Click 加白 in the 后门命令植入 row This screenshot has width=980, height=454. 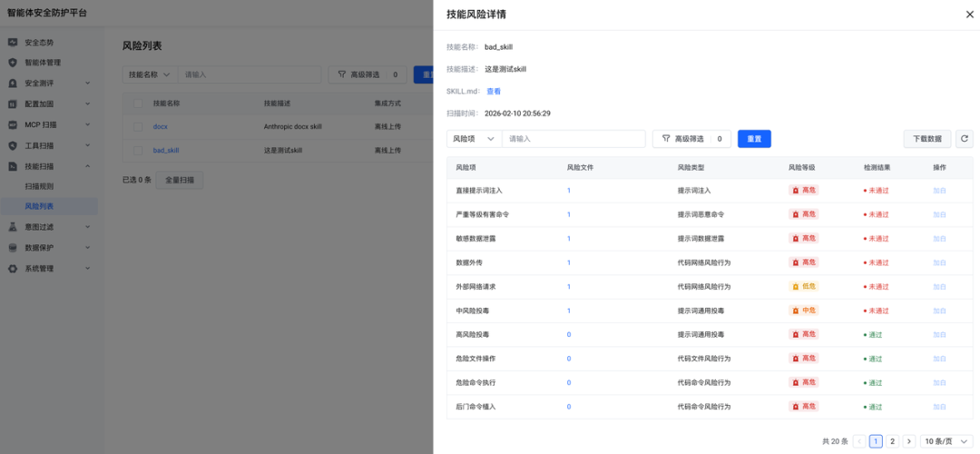pos(939,407)
